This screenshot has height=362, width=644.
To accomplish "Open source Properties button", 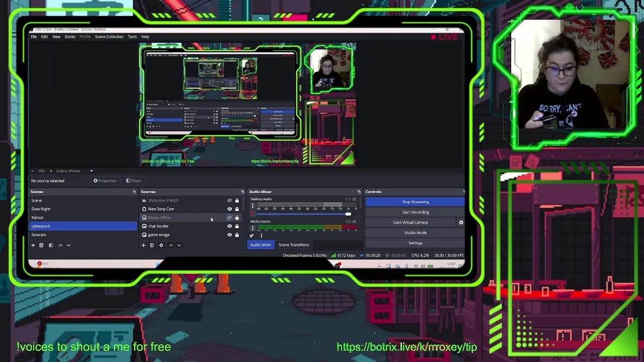I will (x=105, y=181).
